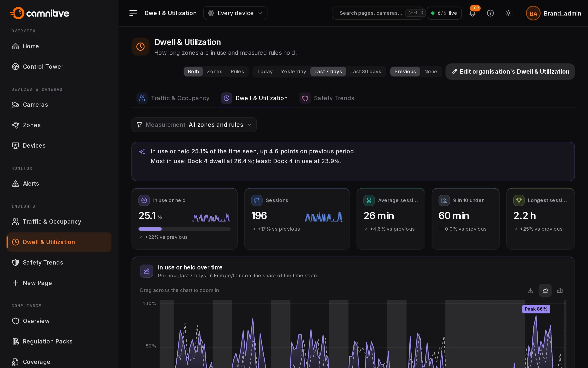Open the help question mark icon
The width and height of the screenshot is (588, 368).
tap(490, 13)
